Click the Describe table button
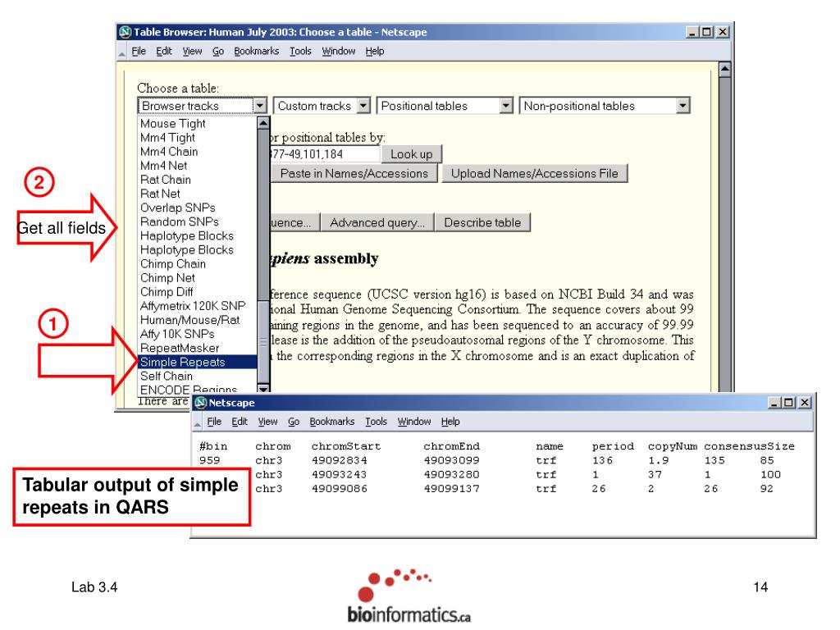The height and width of the screenshot is (630, 840). point(482,222)
